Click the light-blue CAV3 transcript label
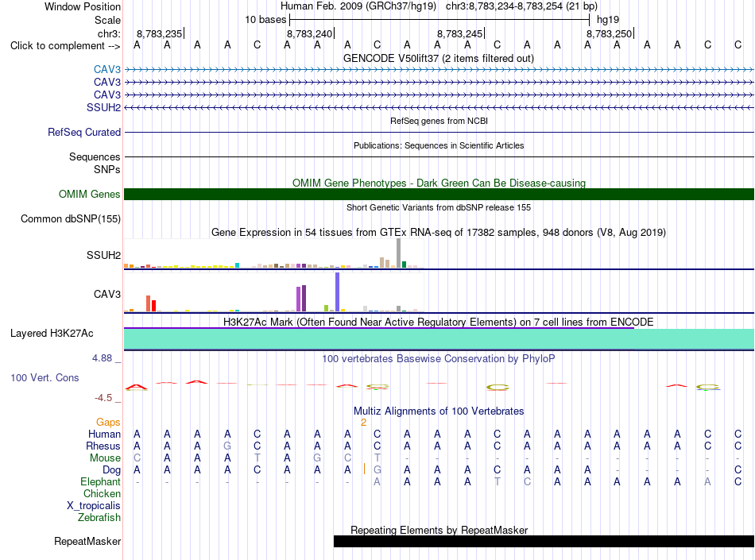 pos(107,69)
